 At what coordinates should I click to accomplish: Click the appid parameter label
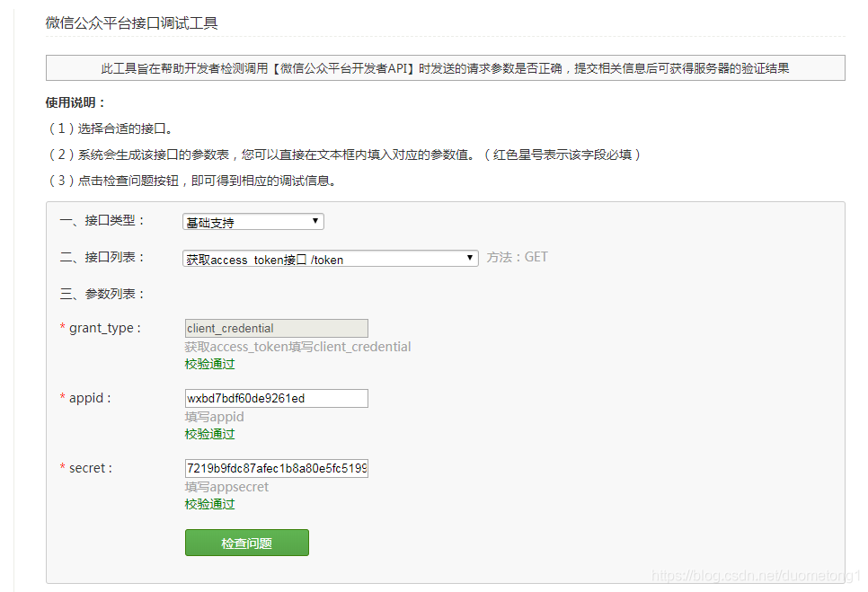tap(85, 398)
